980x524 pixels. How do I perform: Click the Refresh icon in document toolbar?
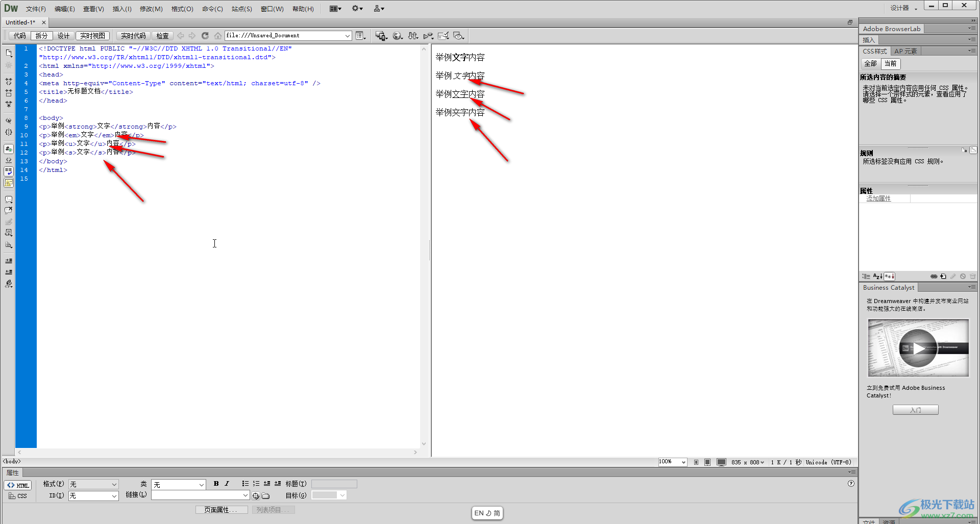(205, 36)
